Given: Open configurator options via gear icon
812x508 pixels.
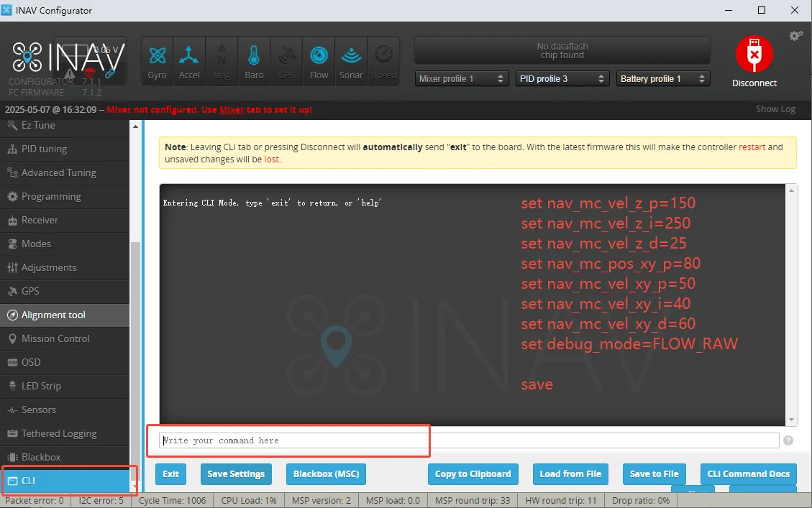Looking at the screenshot, I should [796, 36].
